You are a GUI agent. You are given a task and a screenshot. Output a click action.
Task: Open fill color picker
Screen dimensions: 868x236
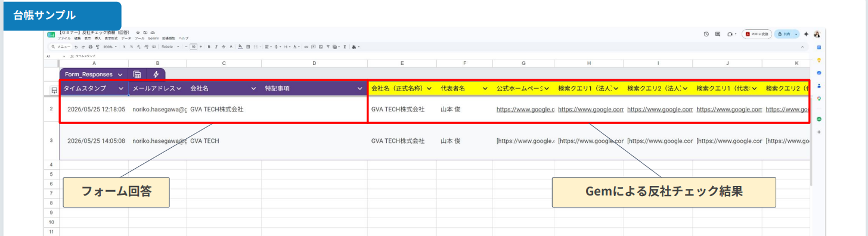[x=240, y=46]
